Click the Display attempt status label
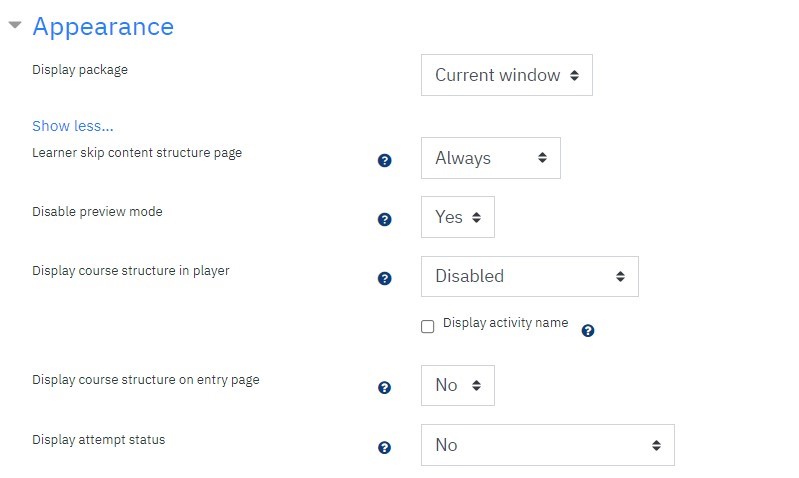This screenshot has width=799, height=478. click(x=99, y=440)
